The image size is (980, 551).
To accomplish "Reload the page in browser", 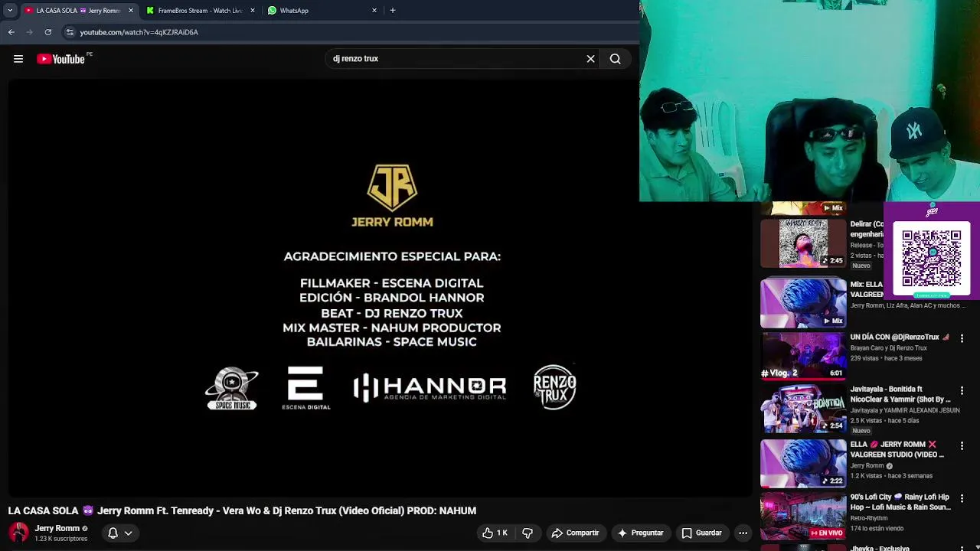I will point(47,32).
